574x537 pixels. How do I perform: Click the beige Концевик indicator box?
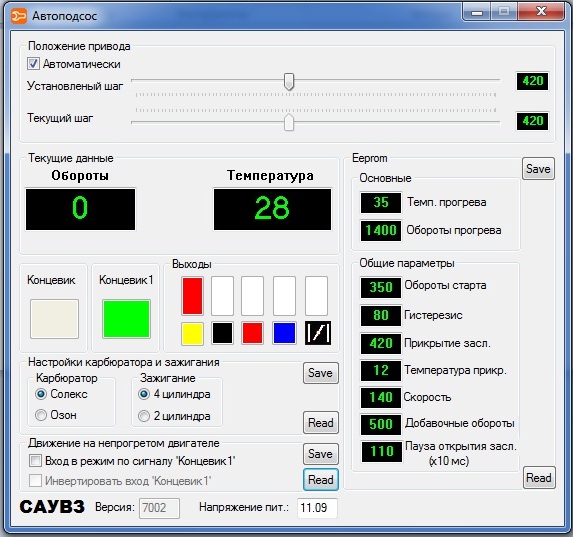point(54,318)
